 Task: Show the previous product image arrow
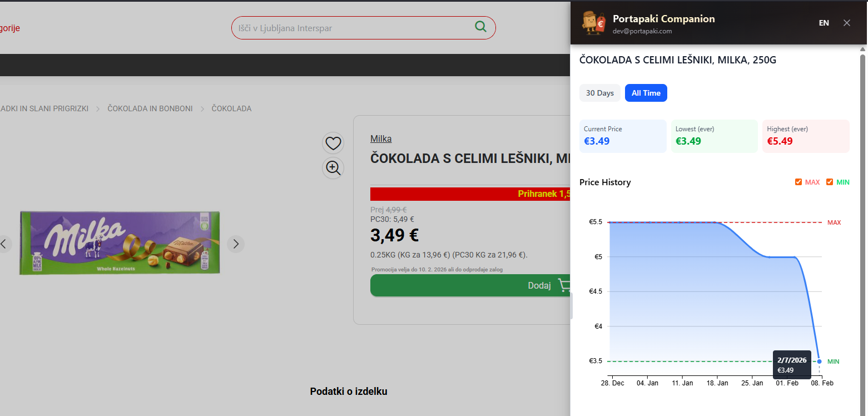point(3,244)
